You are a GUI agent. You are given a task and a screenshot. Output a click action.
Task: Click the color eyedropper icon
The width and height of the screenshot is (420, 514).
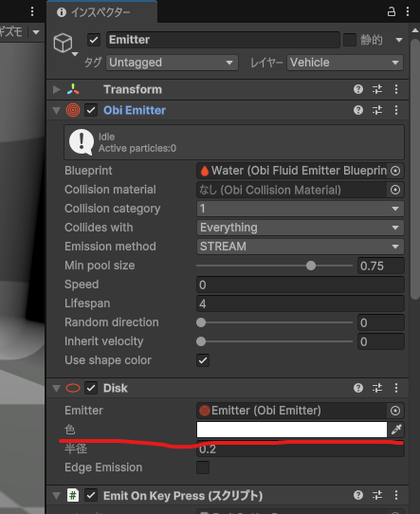[x=396, y=430]
